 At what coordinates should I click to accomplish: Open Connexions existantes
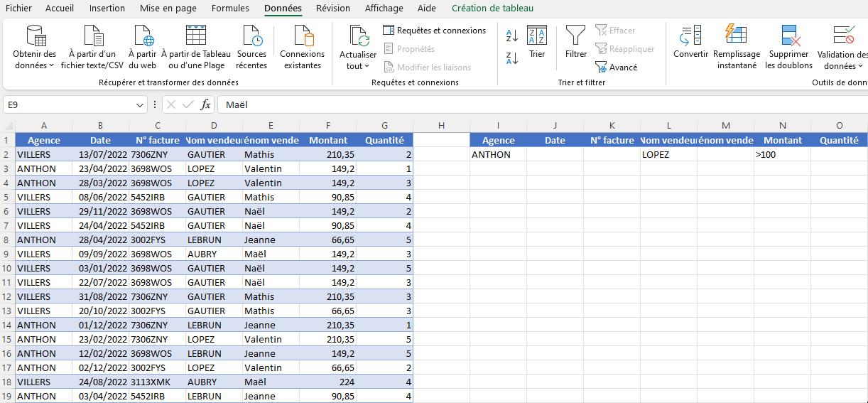pyautogui.click(x=303, y=47)
